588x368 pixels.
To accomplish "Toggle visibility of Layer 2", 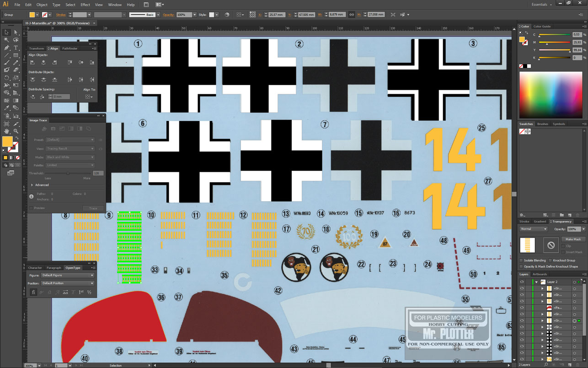I will (x=522, y=282).
